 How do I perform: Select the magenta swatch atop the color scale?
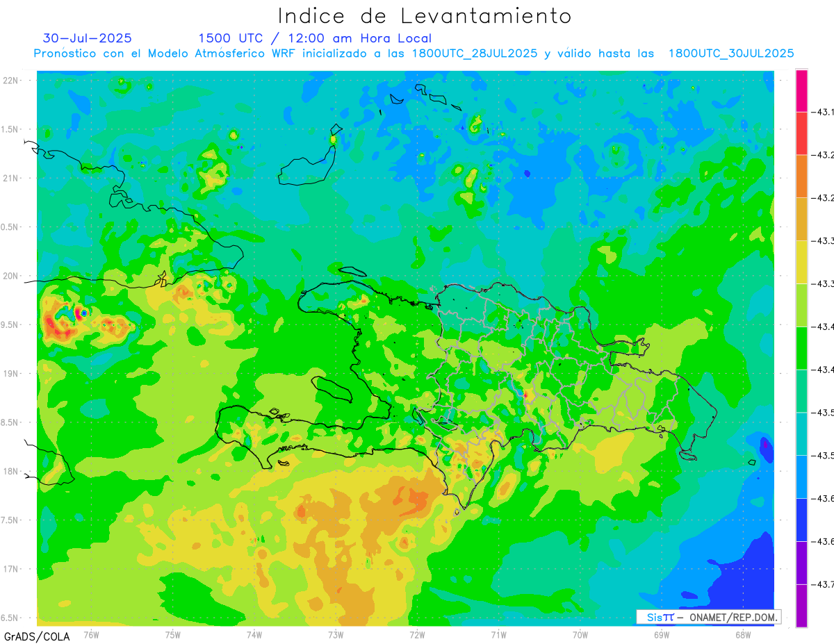801,90
